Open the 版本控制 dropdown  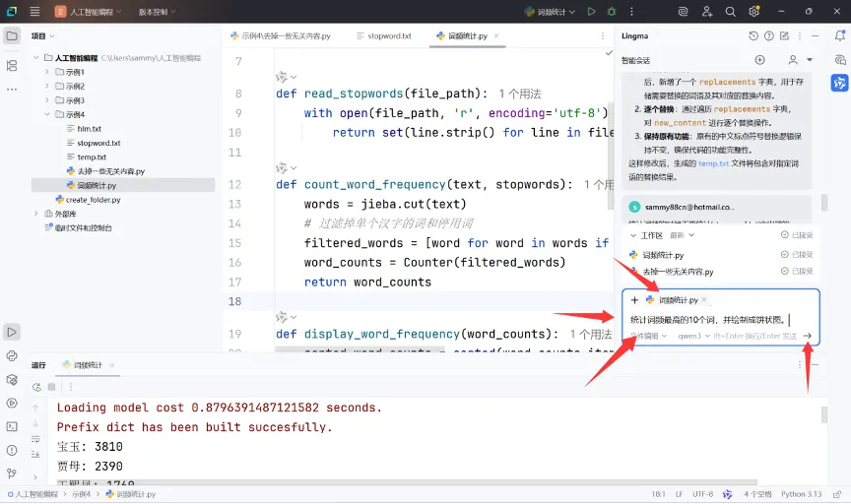click(157, 12)
